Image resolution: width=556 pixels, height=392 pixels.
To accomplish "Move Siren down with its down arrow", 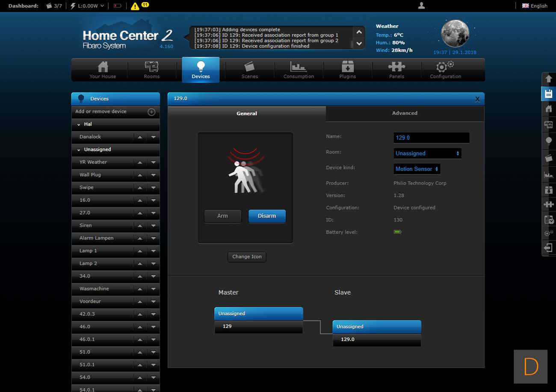I will (153, 226).
